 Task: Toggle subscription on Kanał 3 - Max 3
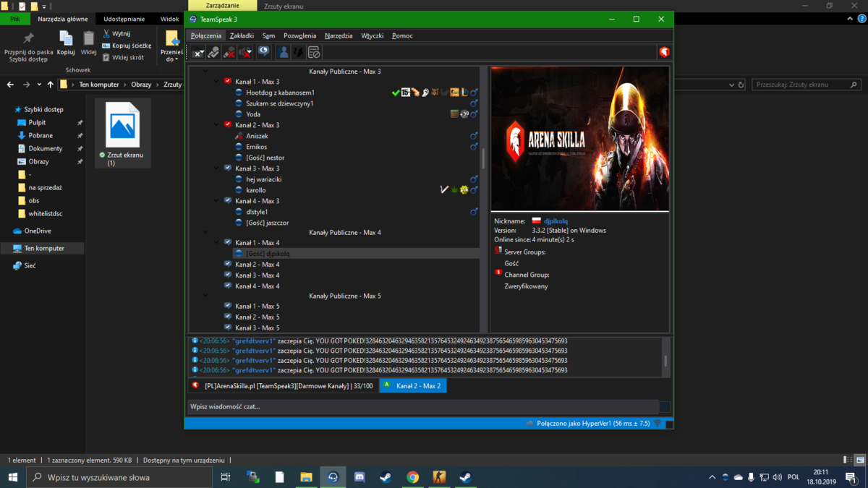(x=228, y=168)
